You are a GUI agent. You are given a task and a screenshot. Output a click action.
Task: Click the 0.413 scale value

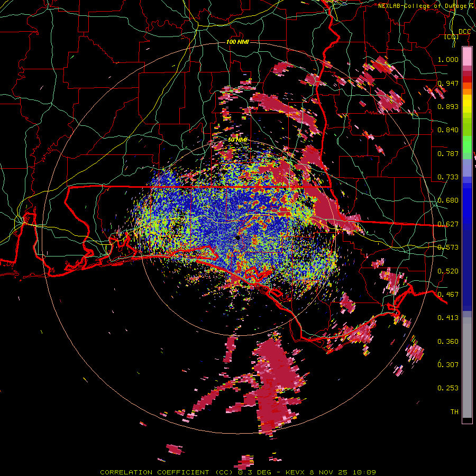pyautogui.click(x=448, y=317)
